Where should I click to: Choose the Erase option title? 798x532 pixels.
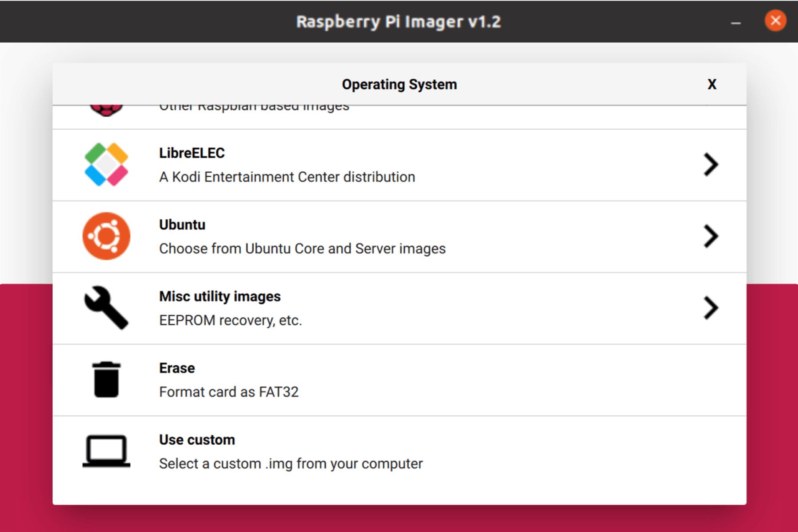[x=177, y=368]
